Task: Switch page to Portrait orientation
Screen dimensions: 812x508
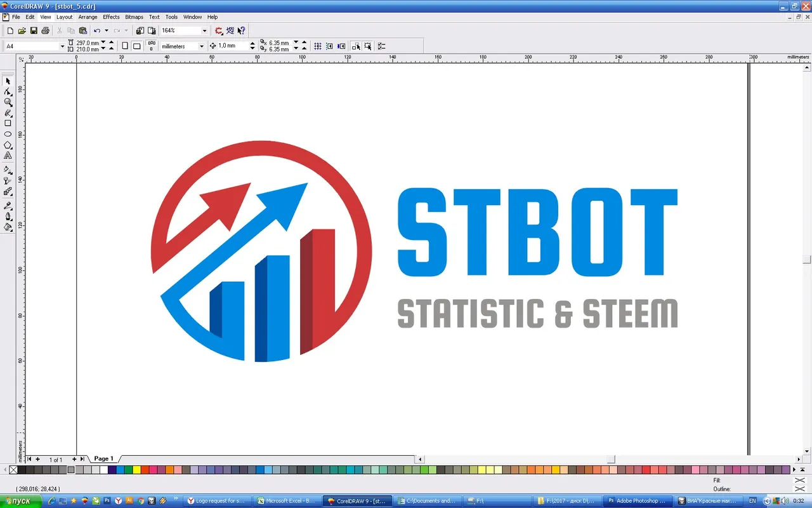Action: click(125, 46)
